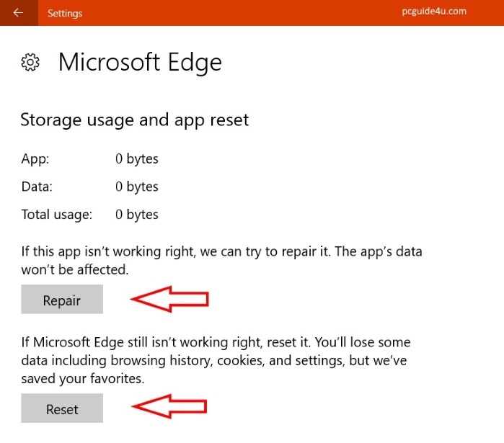Click the red arrow pointing at Reset
This screenshot has height=443, width=504.
tap(169, 408)
